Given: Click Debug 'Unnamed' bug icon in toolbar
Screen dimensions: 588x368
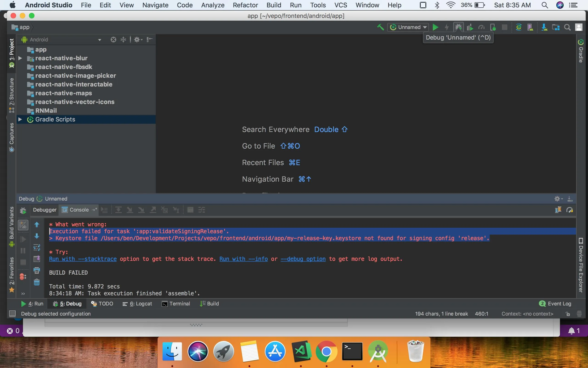Looking at the screenshot, I should tap(458, 27).
